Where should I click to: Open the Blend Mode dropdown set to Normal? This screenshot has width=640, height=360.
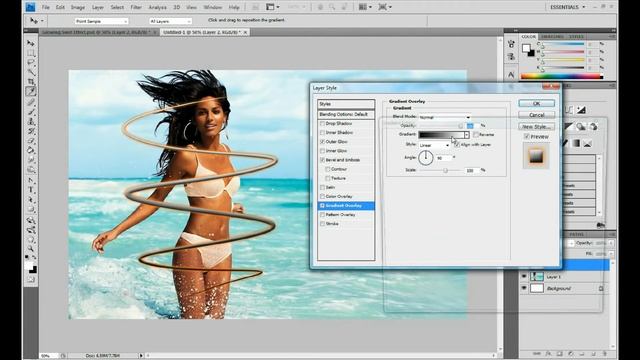444,117
